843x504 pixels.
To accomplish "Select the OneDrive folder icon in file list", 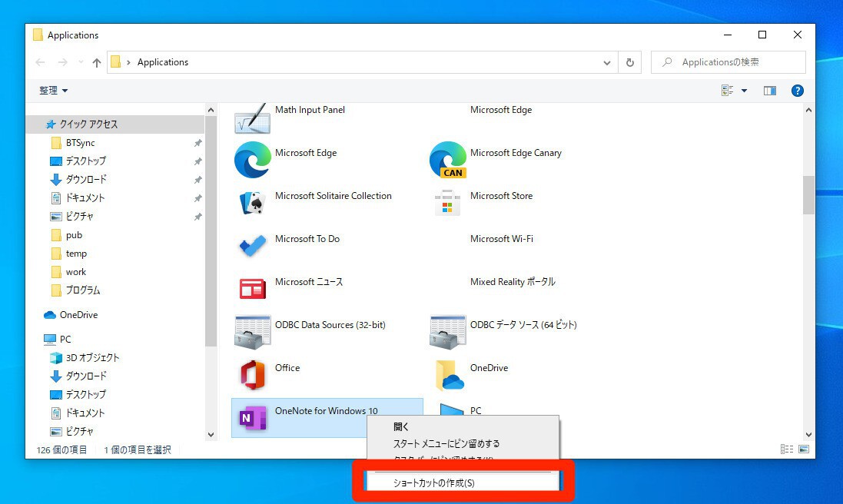I will point(449,375).
